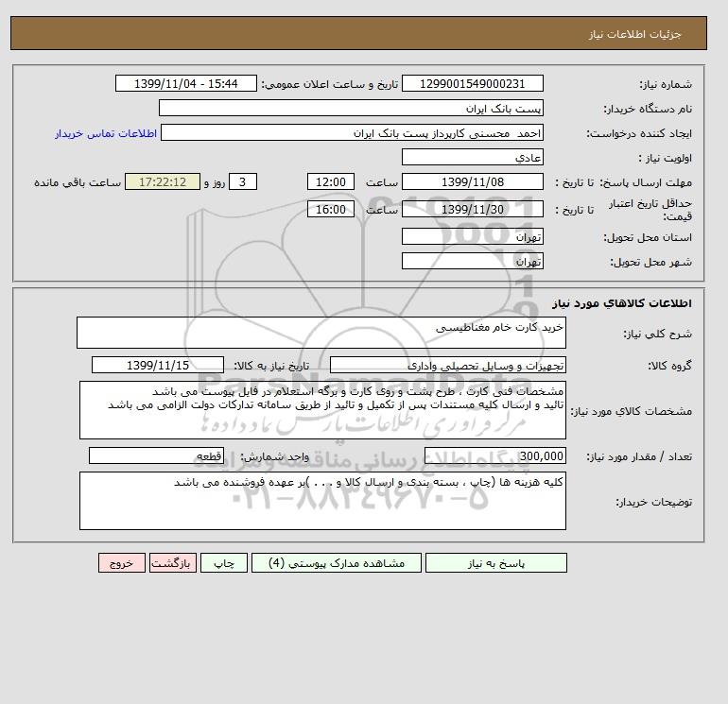Click price validity date 1399/11/30
728x704 pixels.
472,209
